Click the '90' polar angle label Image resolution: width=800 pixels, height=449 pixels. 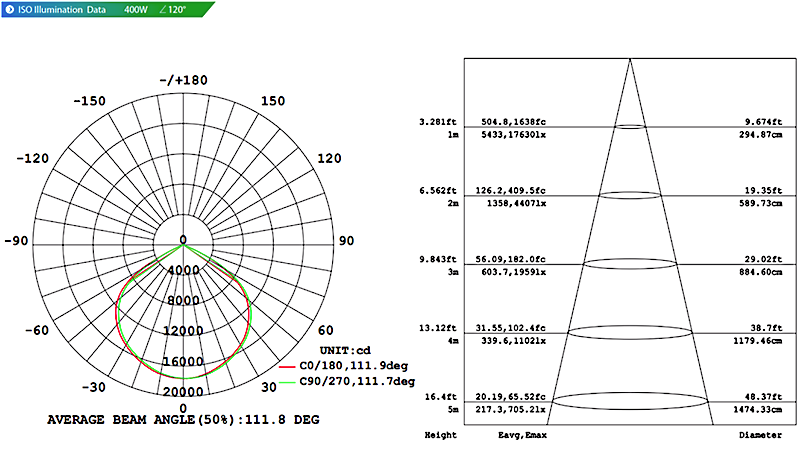point(346,241)
